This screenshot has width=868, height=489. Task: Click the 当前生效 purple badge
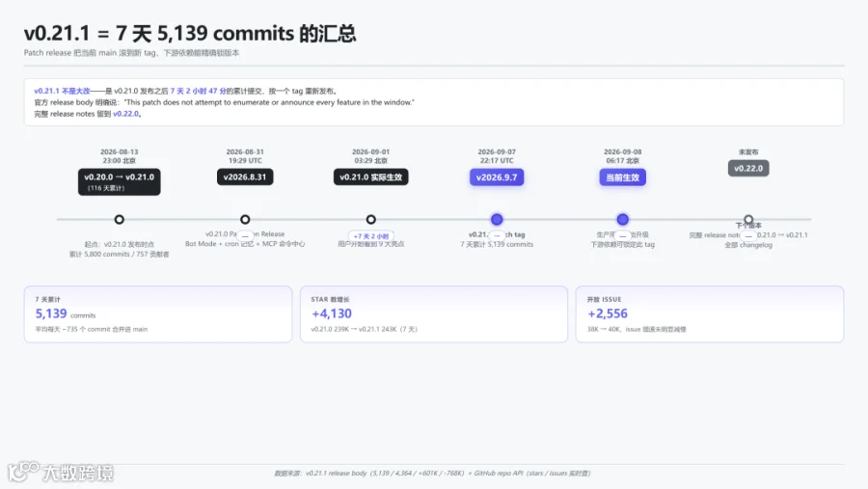(622, 177)
